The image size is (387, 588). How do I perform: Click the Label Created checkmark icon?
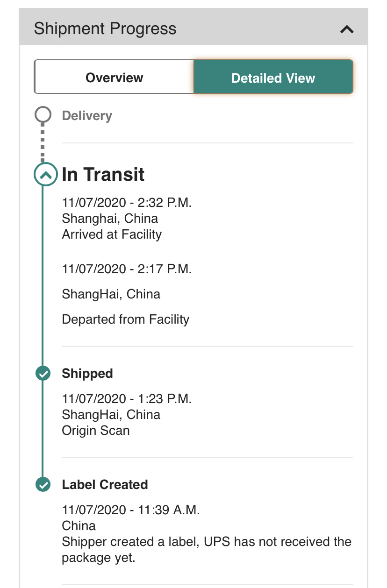(43, 484)
